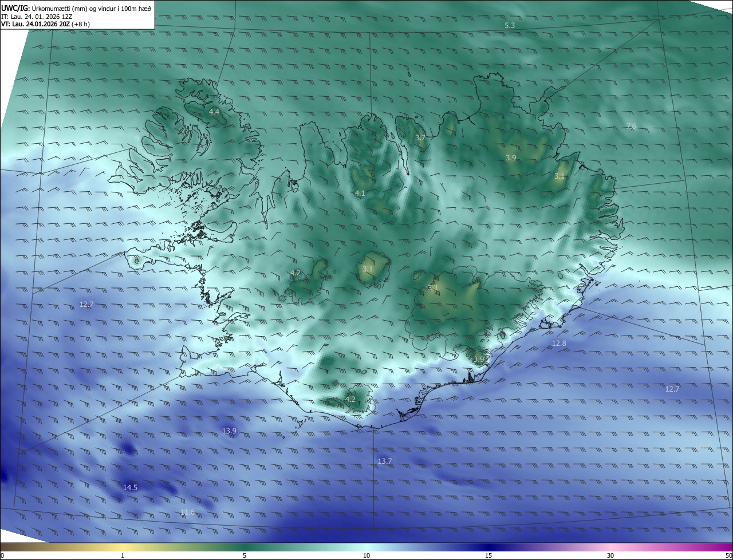Click the colour scale tick labelled 15
The height and width of the screenshot is (560, 733).
coord(488,555)
